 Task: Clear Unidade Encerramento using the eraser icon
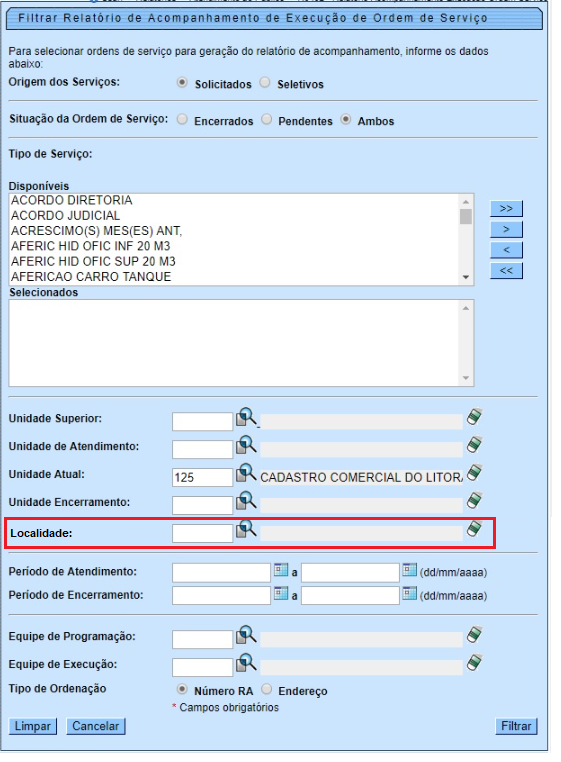pos(474,500)
